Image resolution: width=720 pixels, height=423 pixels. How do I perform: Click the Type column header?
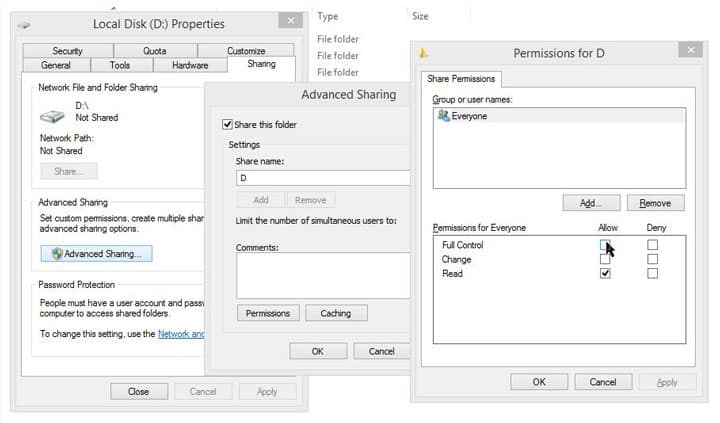(x=328, y=17)
